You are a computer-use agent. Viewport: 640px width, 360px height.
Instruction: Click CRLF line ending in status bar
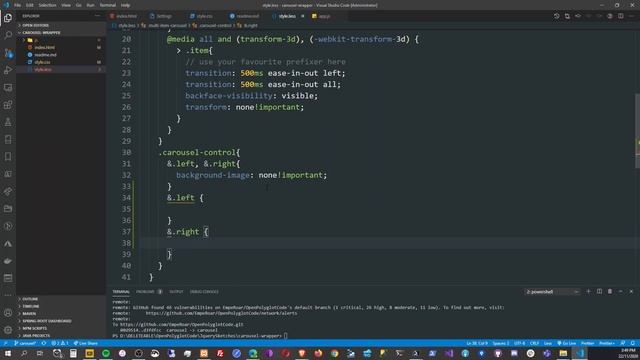tap(534, 343)
